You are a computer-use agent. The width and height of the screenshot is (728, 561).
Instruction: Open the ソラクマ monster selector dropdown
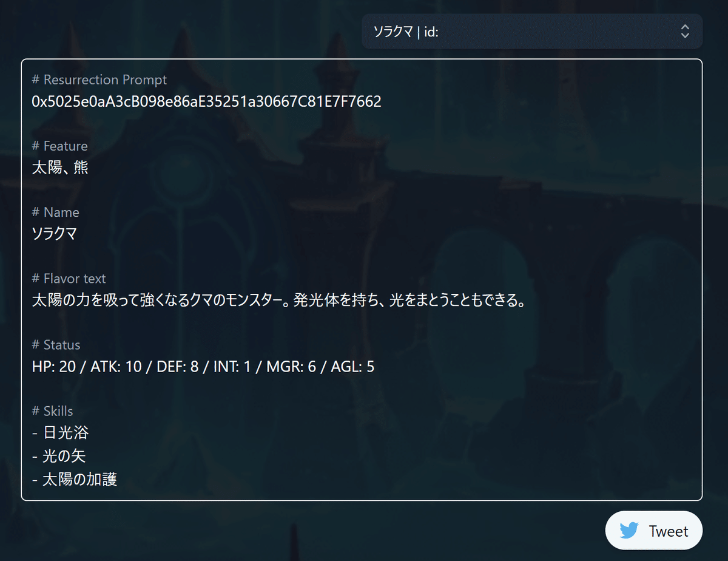pos(532,31)
